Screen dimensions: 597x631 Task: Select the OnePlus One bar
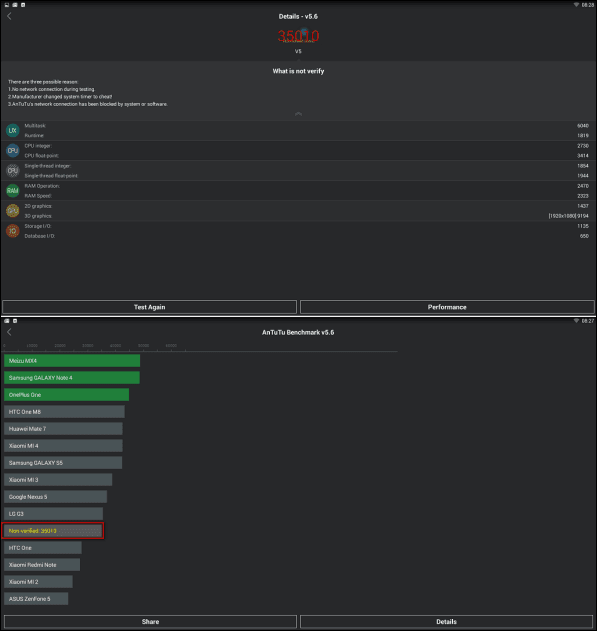tap(66, 395)
